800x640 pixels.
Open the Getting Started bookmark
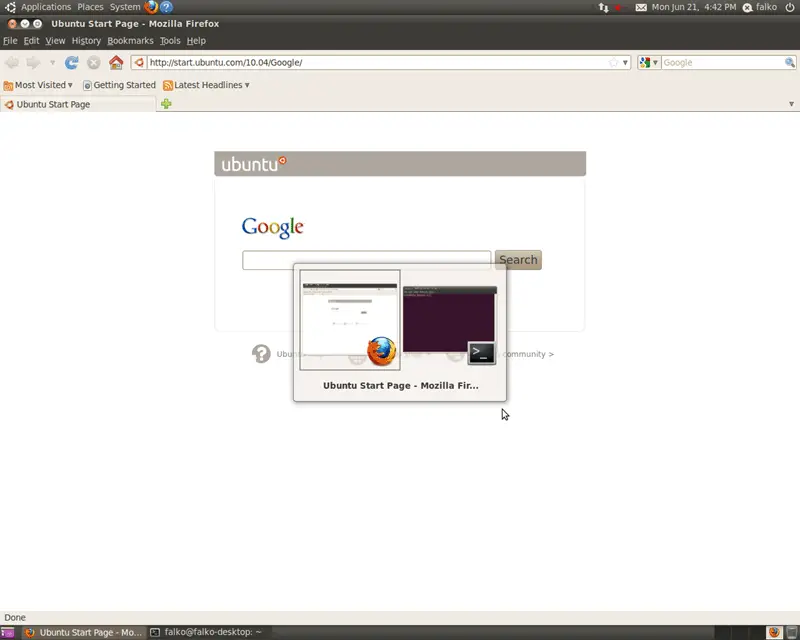pos(119,85)
